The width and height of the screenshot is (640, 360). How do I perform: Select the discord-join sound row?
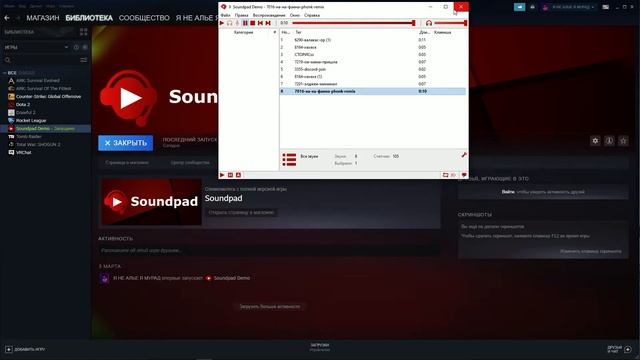click(373, 69)
